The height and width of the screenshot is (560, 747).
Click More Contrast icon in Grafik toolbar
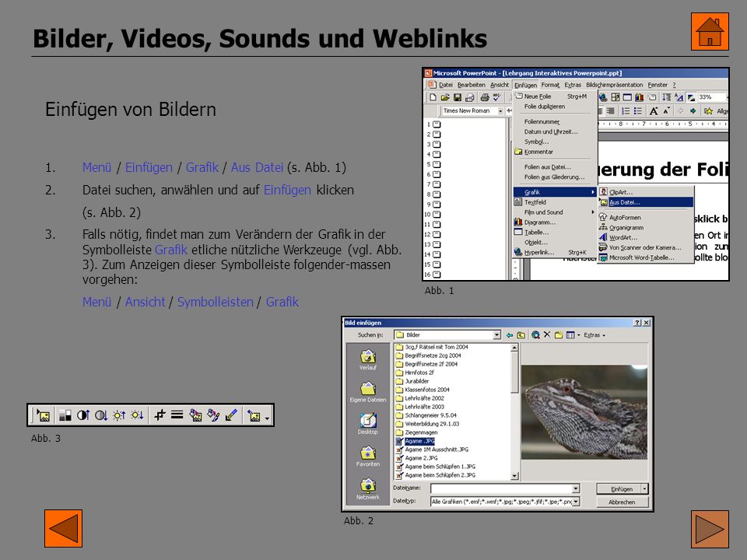pos(83,415)
